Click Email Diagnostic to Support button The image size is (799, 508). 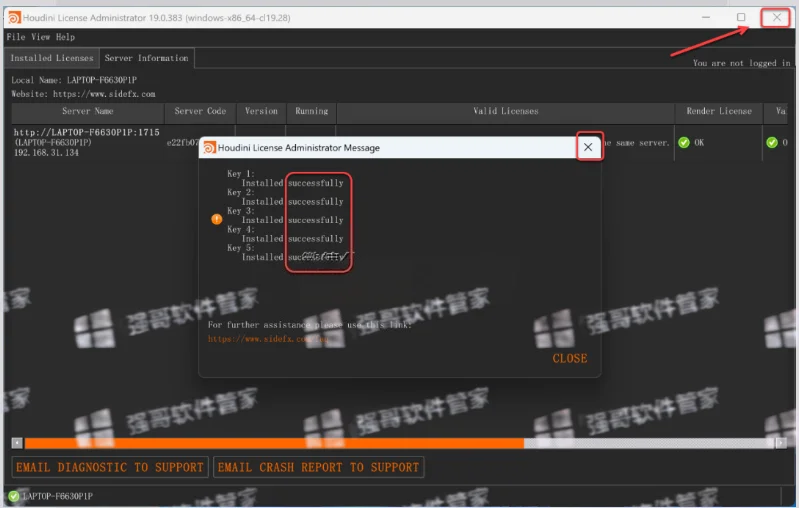click(110, 467)
